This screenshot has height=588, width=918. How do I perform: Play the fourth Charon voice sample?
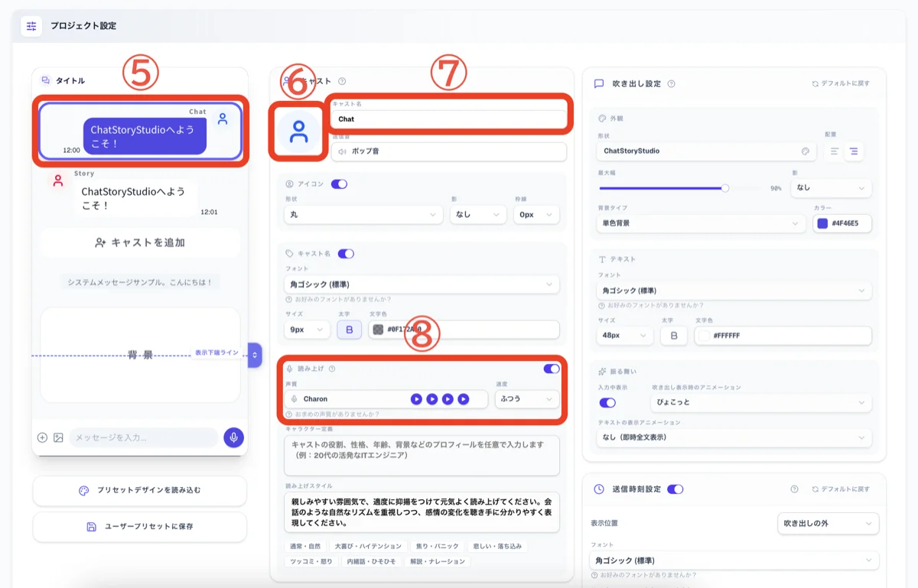[x=464, y=399]
